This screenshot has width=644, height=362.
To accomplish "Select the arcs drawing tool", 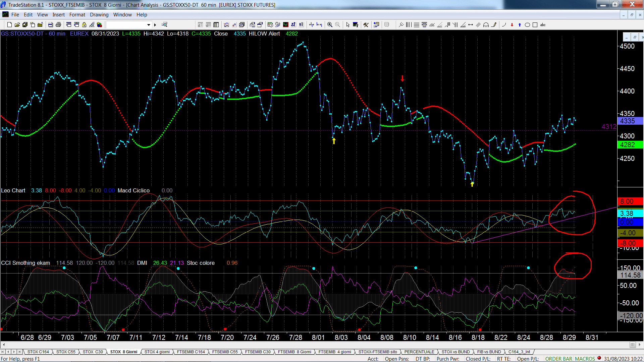I will pyautogui.click(x=486, y=25).
